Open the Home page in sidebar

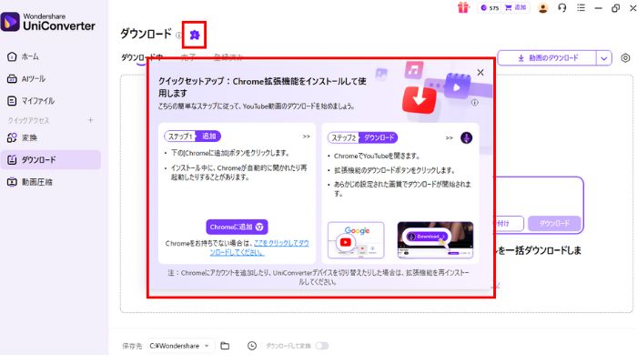(23, 56)
